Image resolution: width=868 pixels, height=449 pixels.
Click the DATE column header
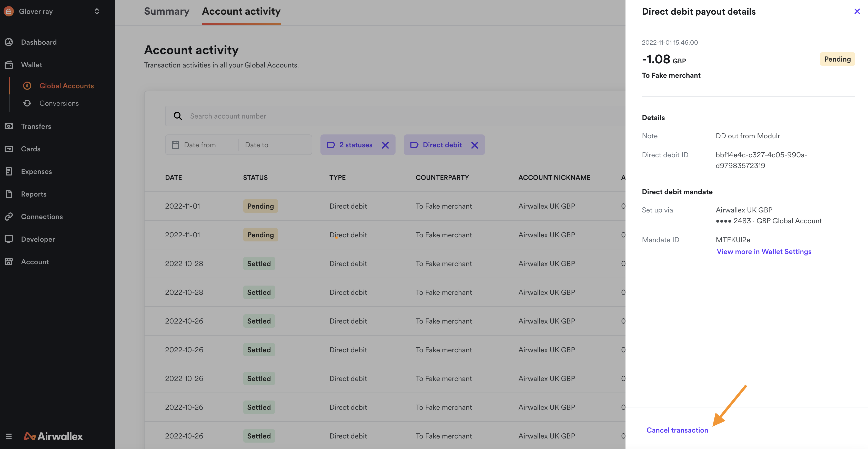173,178
